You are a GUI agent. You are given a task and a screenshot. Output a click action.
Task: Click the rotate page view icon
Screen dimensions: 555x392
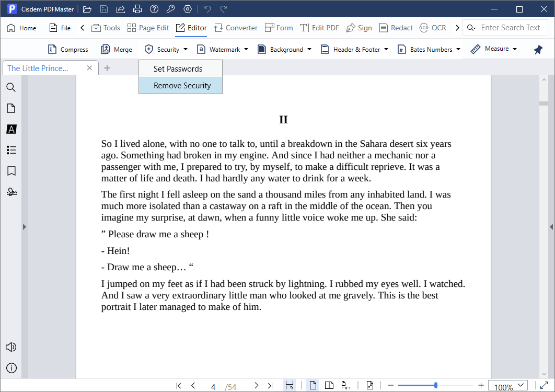[370, 385]
